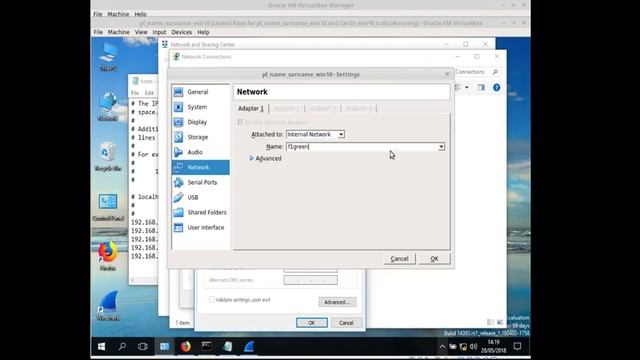
Task: Open Wireshark taskbar icon
Action: click(x=249, y=347)
